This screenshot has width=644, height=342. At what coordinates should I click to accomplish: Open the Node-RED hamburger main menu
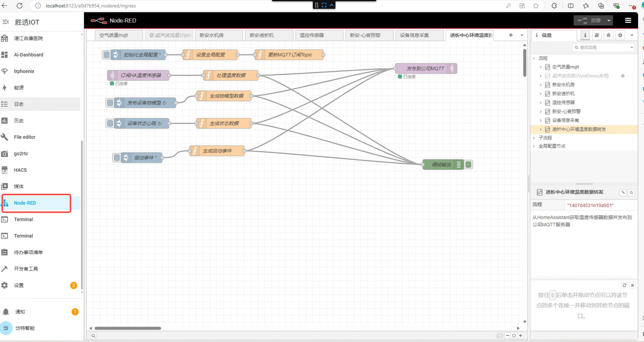(x=628, y=21)
